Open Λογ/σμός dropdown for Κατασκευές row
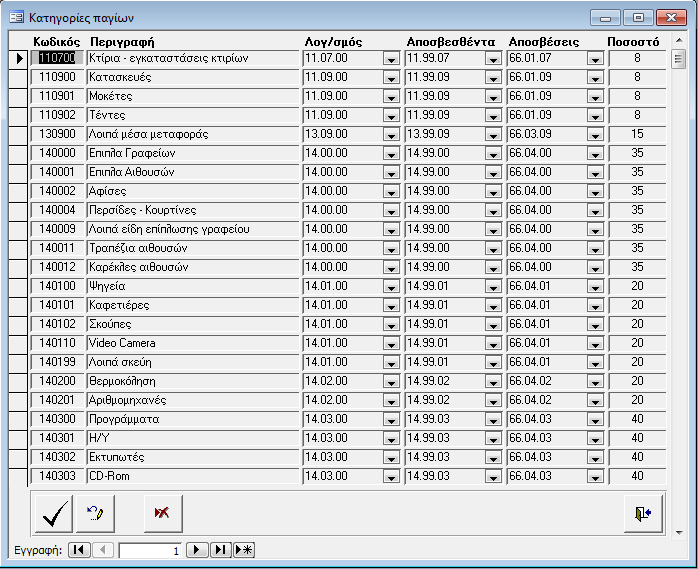Screen dimensions: 698x569 click(x=390, y=78)
